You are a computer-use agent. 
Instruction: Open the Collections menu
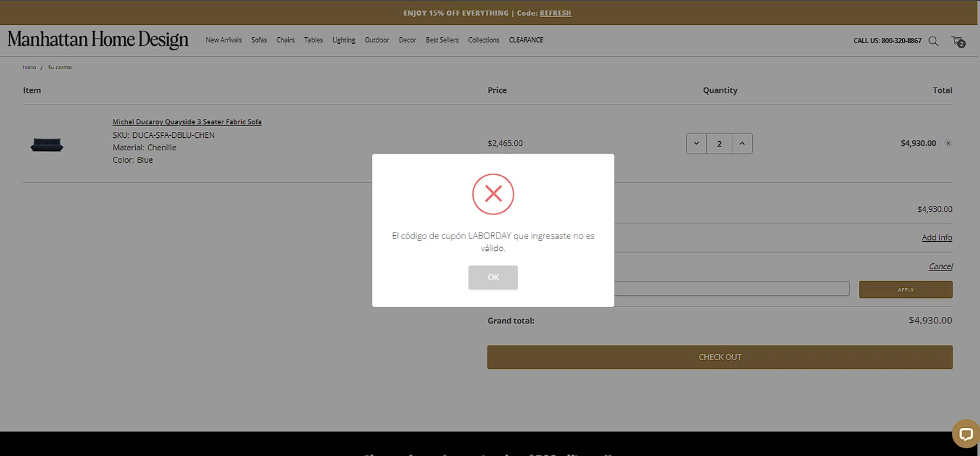484,40
